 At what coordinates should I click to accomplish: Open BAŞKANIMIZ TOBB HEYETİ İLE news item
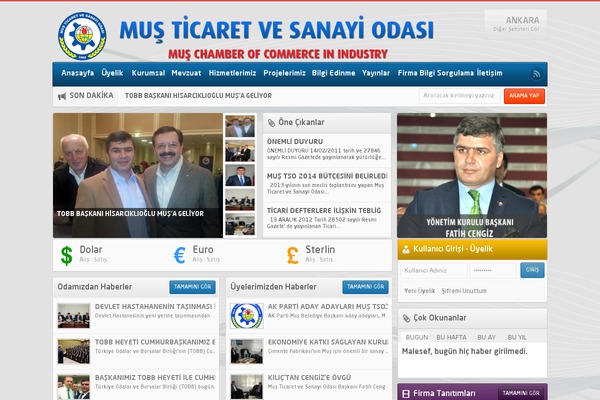coord(155,378)
